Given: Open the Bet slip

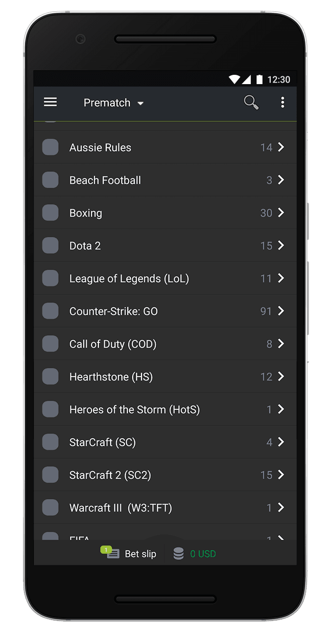Looking at the screenshot, I should click(x=140, y=554).
